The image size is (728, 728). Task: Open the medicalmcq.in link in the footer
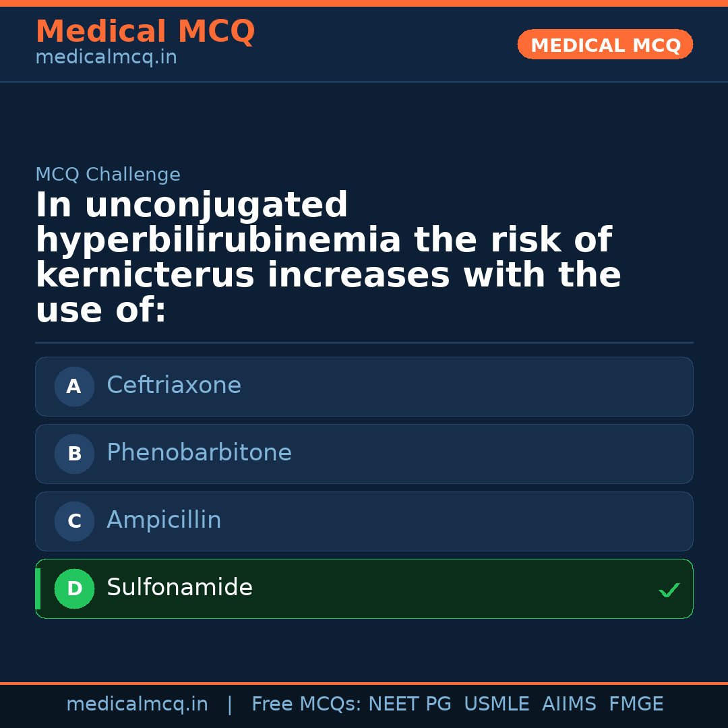pyautogui.click(x=137, y=704)
